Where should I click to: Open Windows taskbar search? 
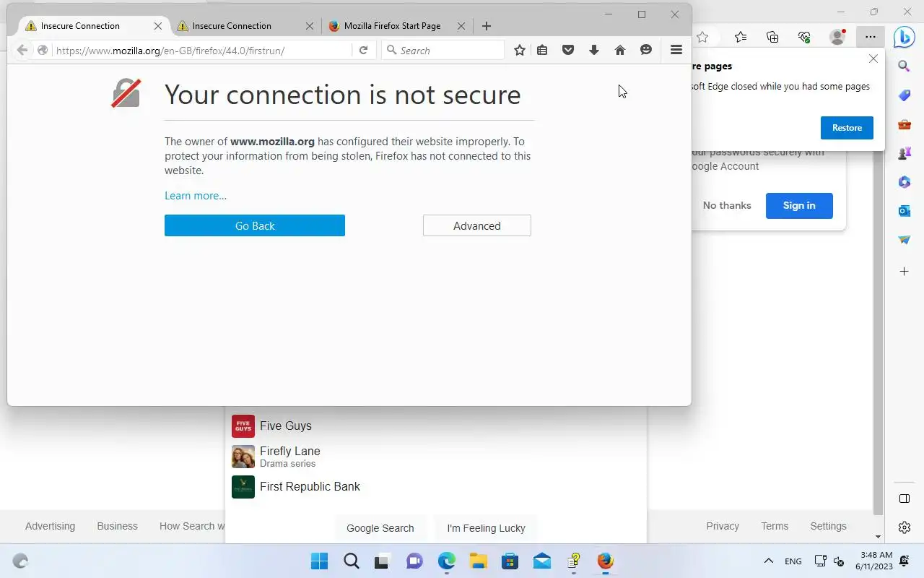point(352,561)
